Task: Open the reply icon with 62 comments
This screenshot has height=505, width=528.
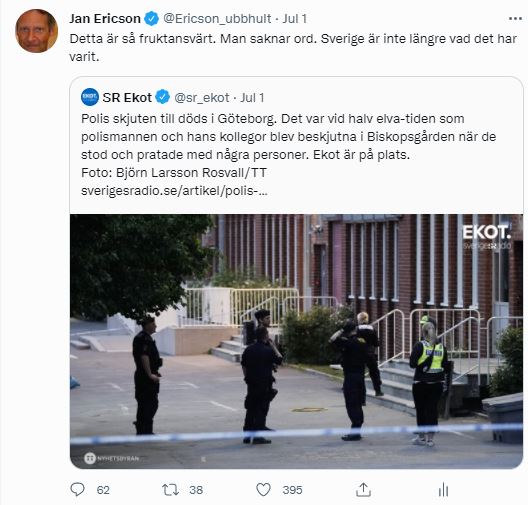Action: [x=77, y=490]
